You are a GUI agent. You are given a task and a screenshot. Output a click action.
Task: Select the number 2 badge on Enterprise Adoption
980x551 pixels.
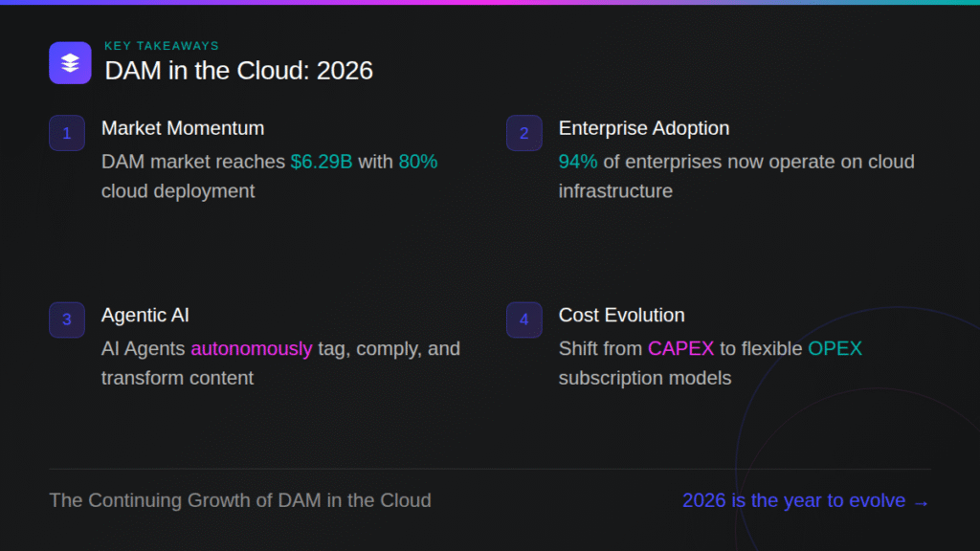pos(524,133)
